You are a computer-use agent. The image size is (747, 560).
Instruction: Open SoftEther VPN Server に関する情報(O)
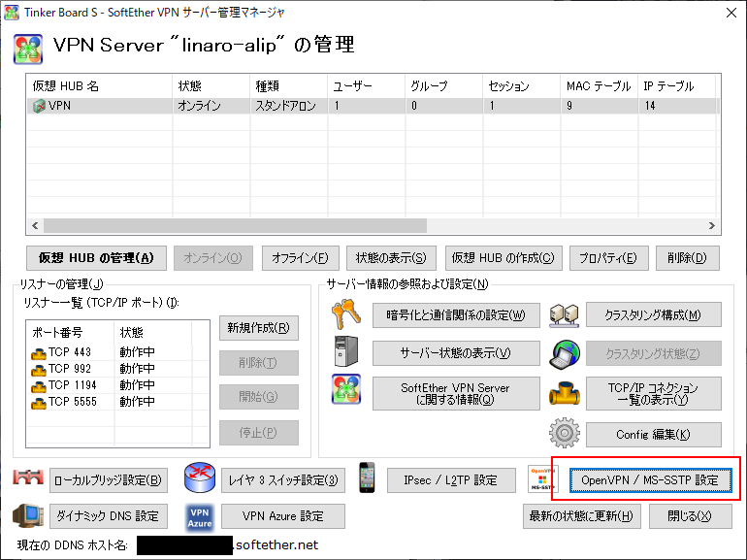click(x=456, y=394)
